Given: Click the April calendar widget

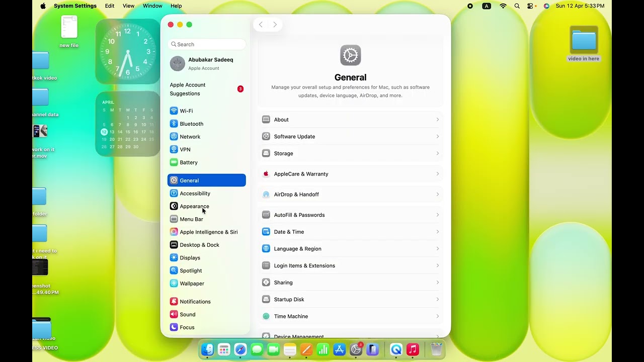Looking at the screenshot, I should click(x=128, y=124).
